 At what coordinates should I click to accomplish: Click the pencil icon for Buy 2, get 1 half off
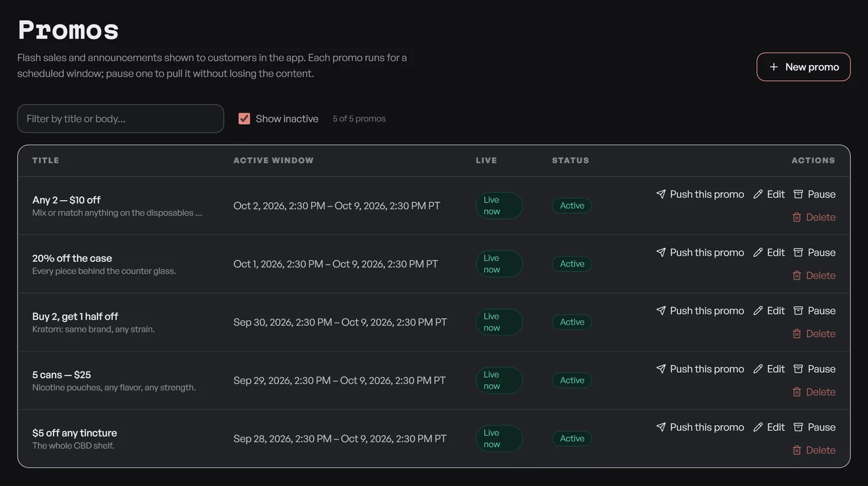[x=758, y=311]
